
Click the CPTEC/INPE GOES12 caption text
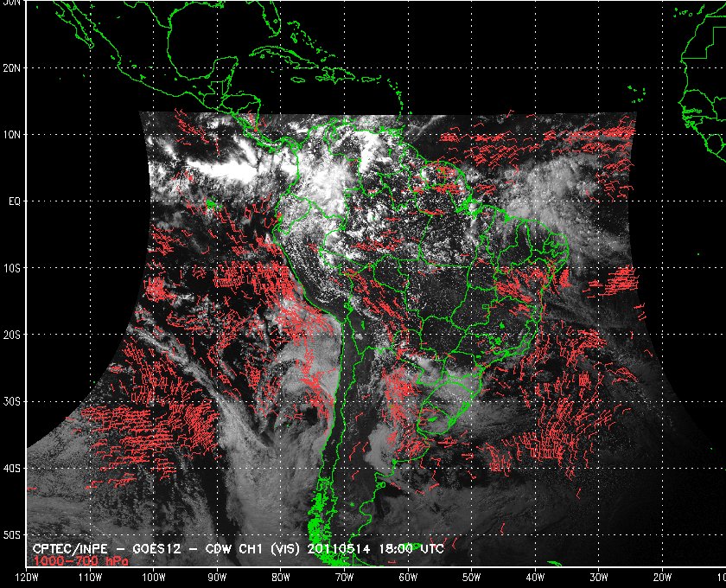pyautogui.click(x=239, y=549)
